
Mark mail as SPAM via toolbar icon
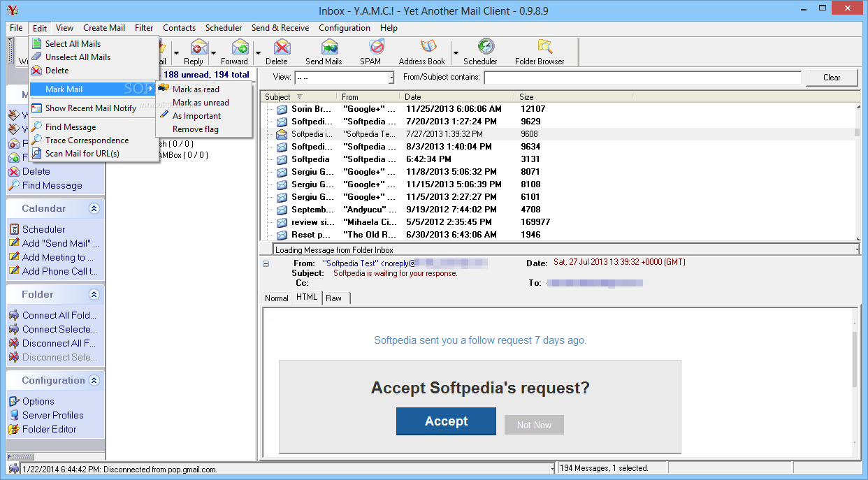click(377, 47)
